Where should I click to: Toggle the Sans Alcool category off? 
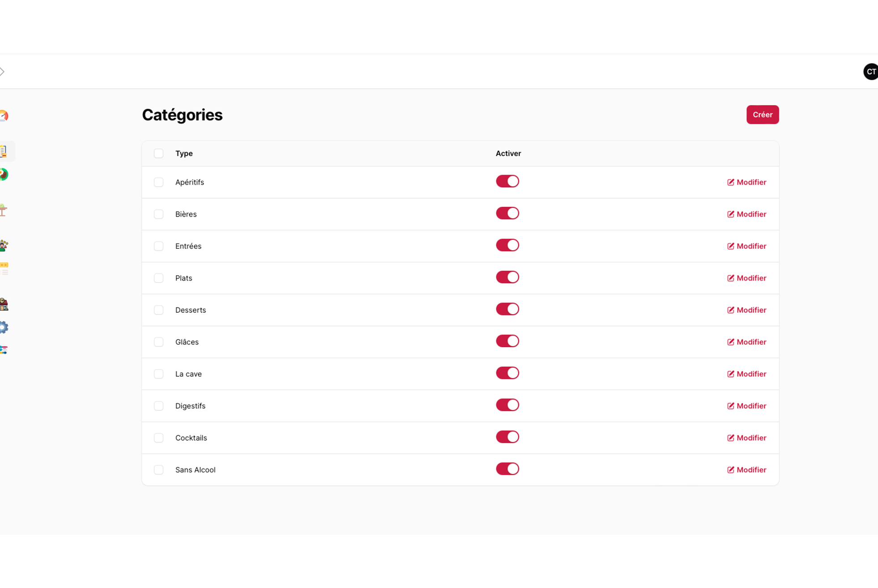click(x=507, y=469)
